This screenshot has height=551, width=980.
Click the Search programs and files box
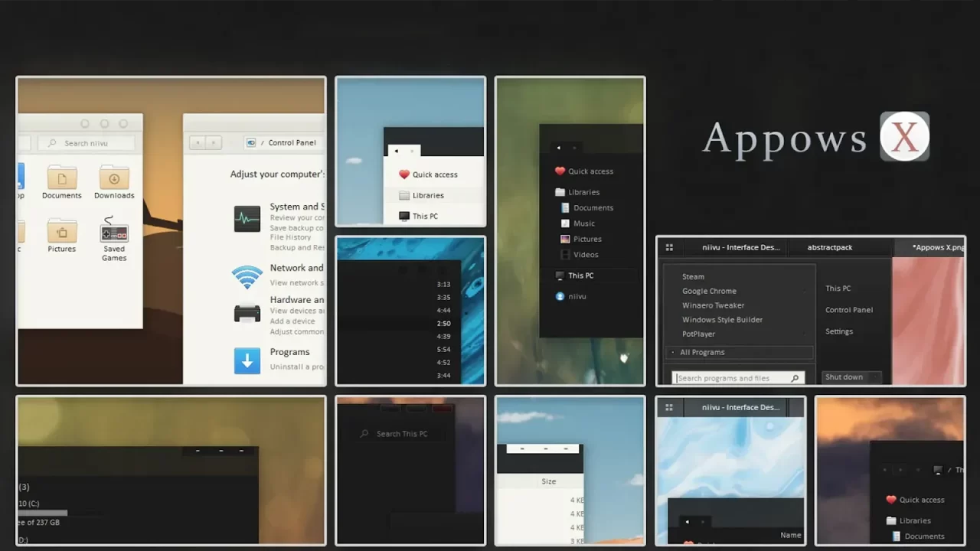pyautogui.click(x=737, y=378)
